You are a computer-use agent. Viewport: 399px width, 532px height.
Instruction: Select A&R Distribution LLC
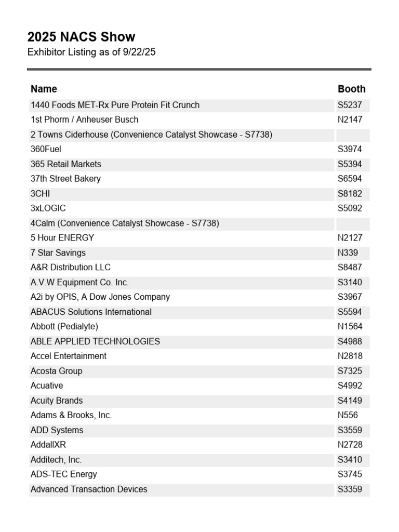tap(71, 268)
